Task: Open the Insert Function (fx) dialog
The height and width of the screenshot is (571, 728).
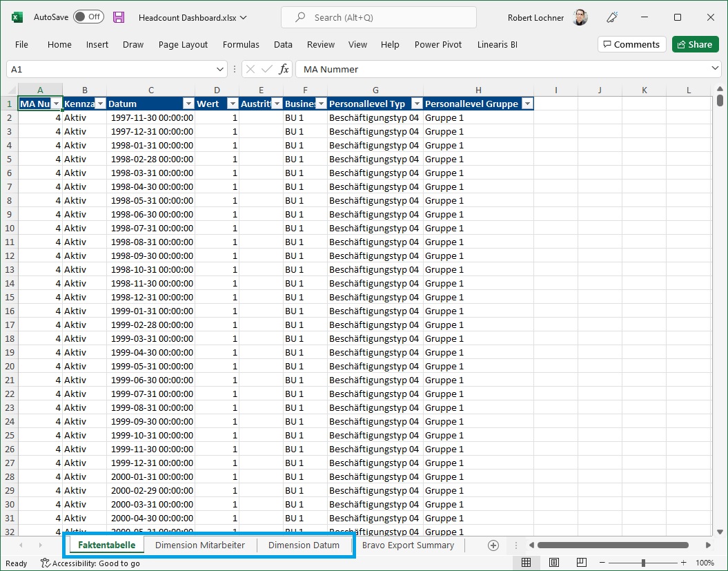Action: point(284,69)
